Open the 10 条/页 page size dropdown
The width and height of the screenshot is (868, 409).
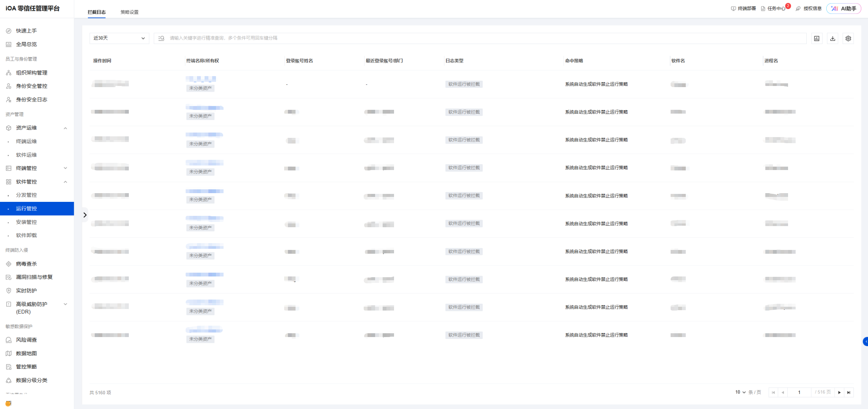[x=740, y=392]
